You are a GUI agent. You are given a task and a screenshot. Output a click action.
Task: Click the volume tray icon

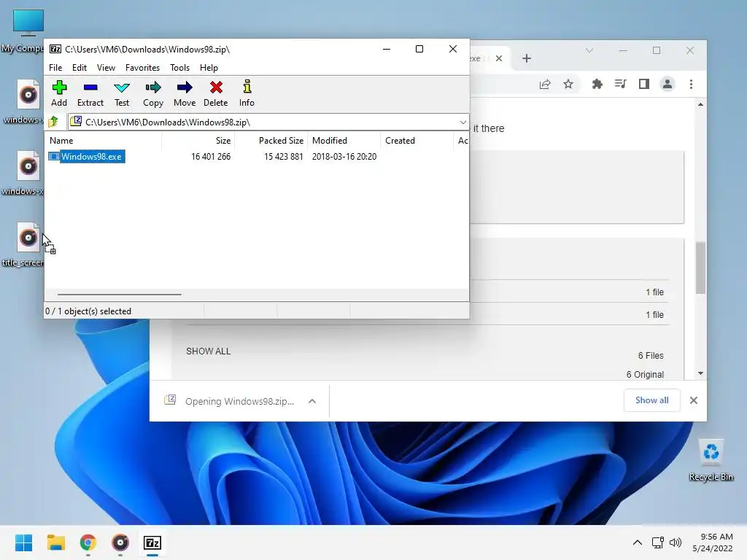676,542
